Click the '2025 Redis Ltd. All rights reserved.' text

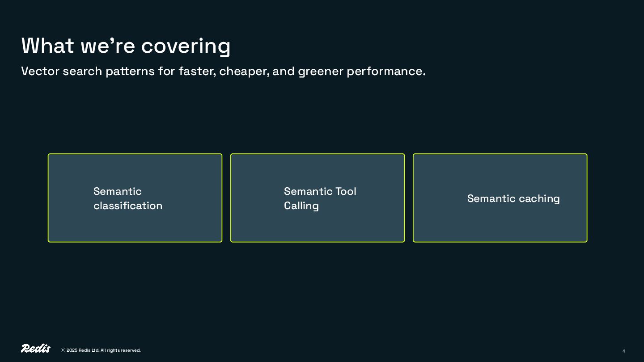point(103,350)
